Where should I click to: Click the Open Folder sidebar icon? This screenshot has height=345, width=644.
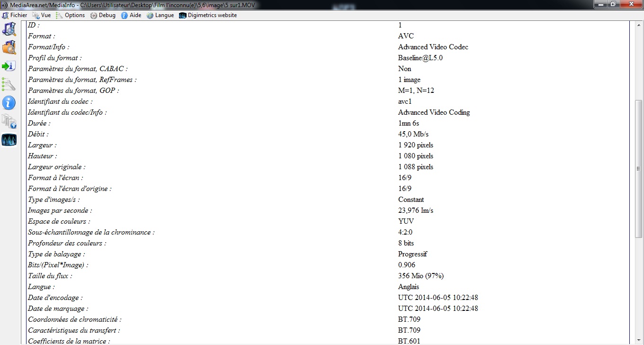[x=9, y=47]
